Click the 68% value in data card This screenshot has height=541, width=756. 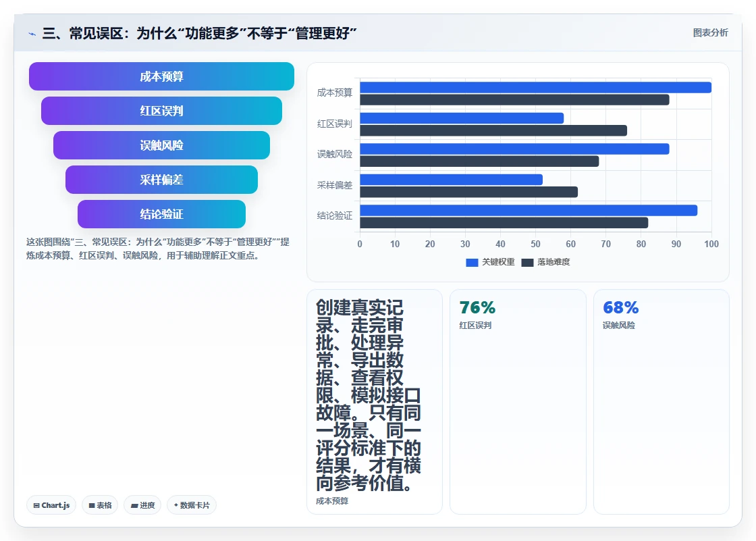[620, 307]
